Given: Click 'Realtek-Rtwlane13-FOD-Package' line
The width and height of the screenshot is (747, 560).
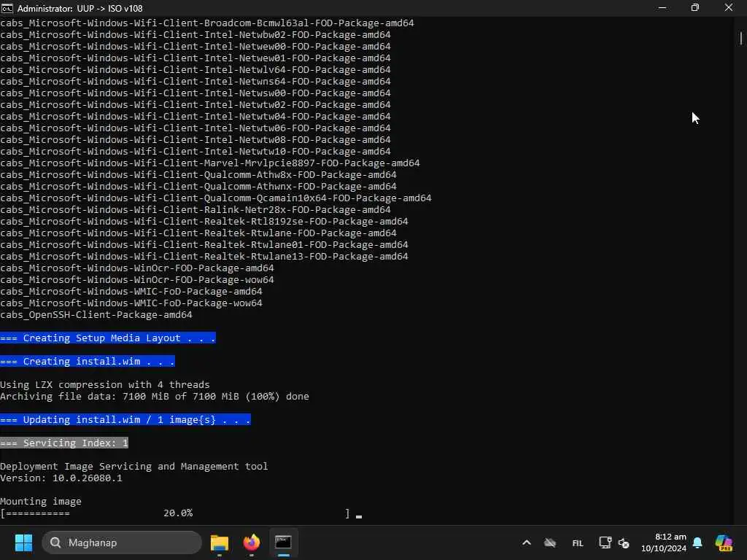Looking at the screenshot, I should click(204, 256).
